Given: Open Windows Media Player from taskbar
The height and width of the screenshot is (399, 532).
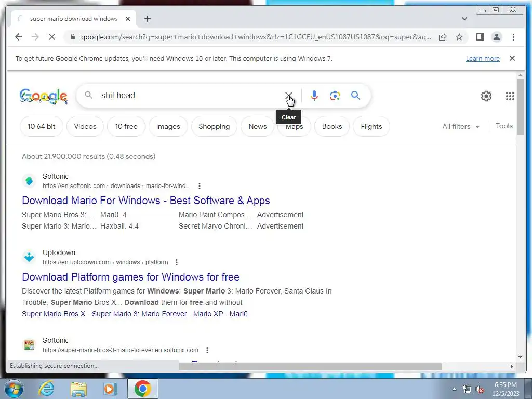Looking at the screenshot, I should coord(110,389).
